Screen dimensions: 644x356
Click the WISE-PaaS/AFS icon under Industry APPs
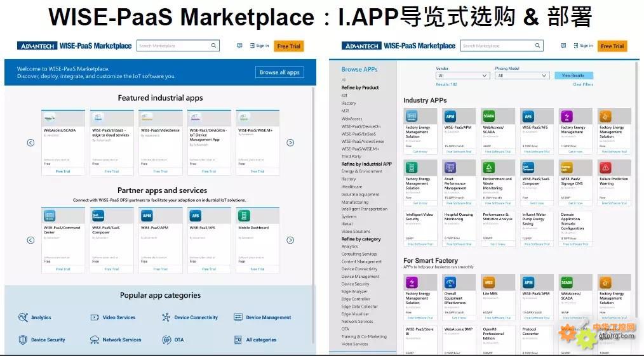coord(528,116)
